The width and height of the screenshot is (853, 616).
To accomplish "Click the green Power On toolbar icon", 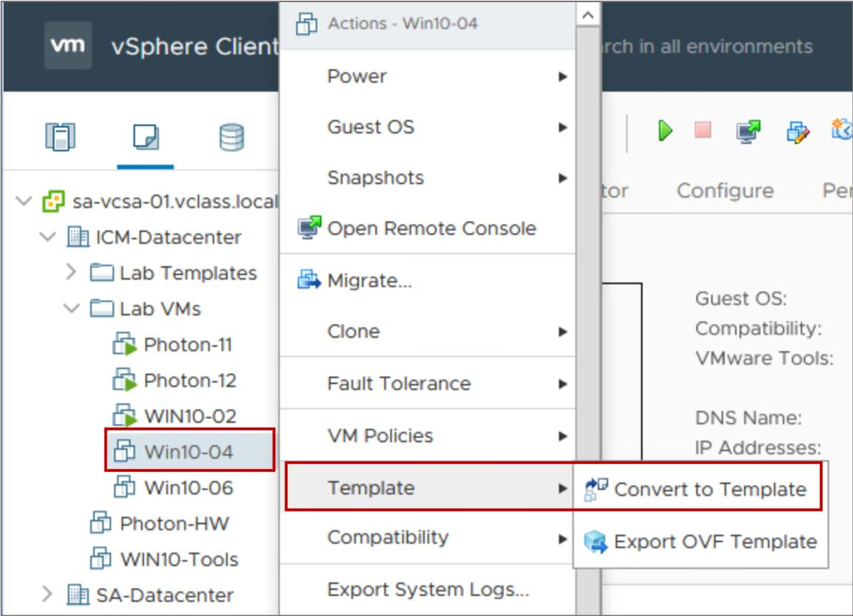I will click(x=665, y=130).
